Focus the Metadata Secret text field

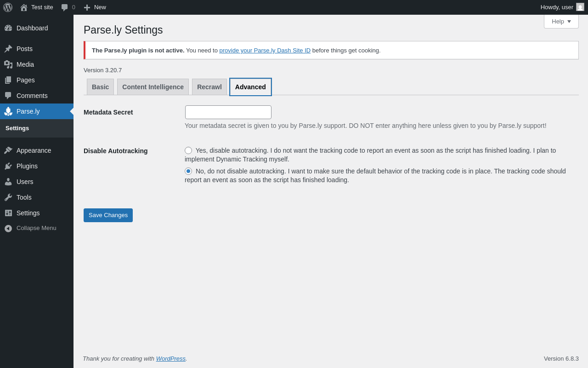coord(228,112)
